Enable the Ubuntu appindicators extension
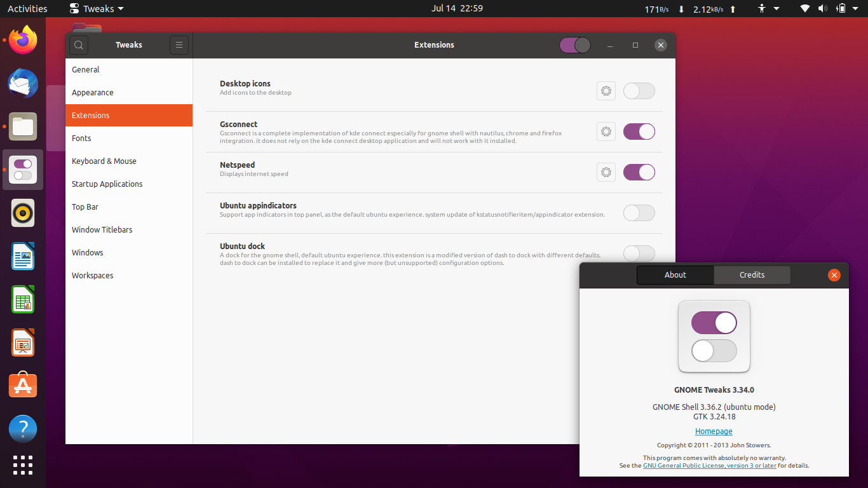The image size is (868, 488). click(x=639, y=213)
